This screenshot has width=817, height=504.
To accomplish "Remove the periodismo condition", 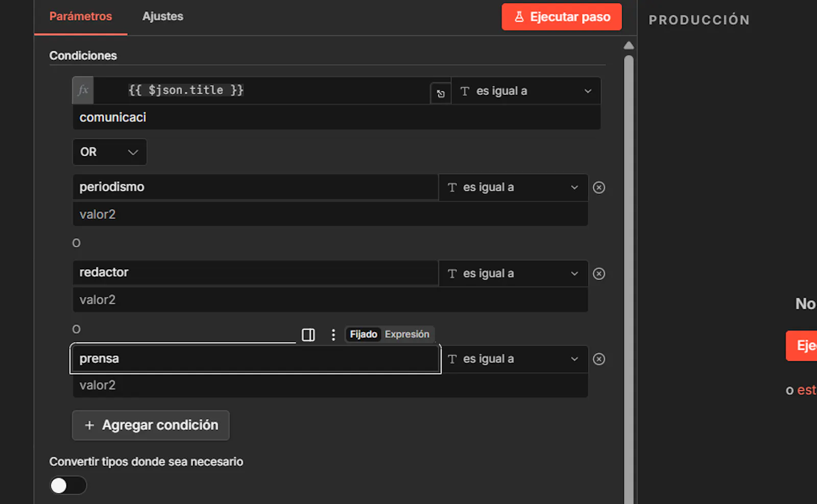I will coord(599,188).
